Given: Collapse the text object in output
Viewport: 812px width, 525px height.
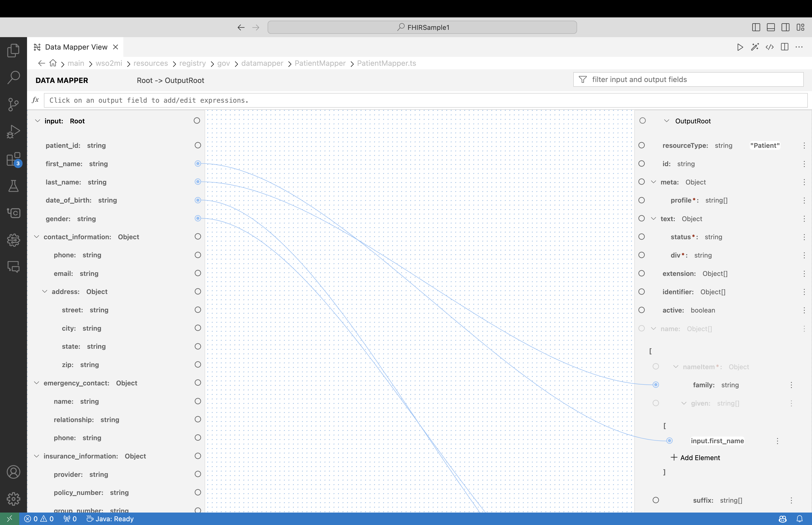Looking at the screenshot, I should click(x=654, y=219).
